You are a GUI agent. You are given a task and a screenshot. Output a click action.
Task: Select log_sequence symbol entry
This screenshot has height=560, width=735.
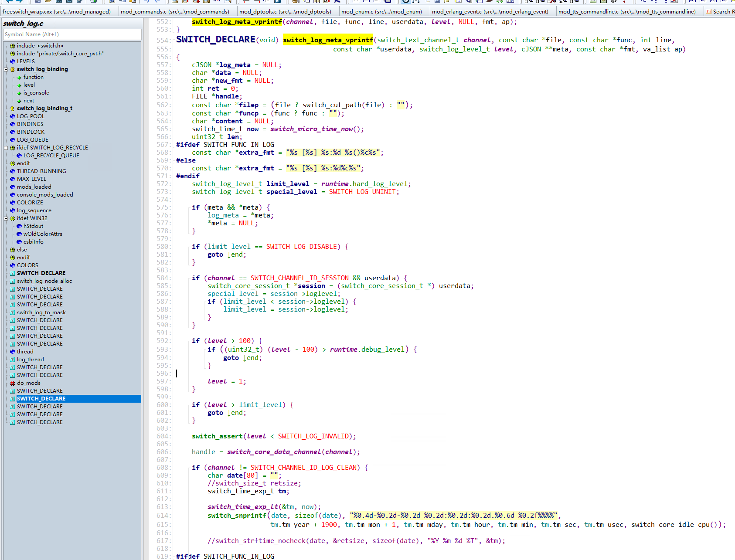click(x=34, y=210)
